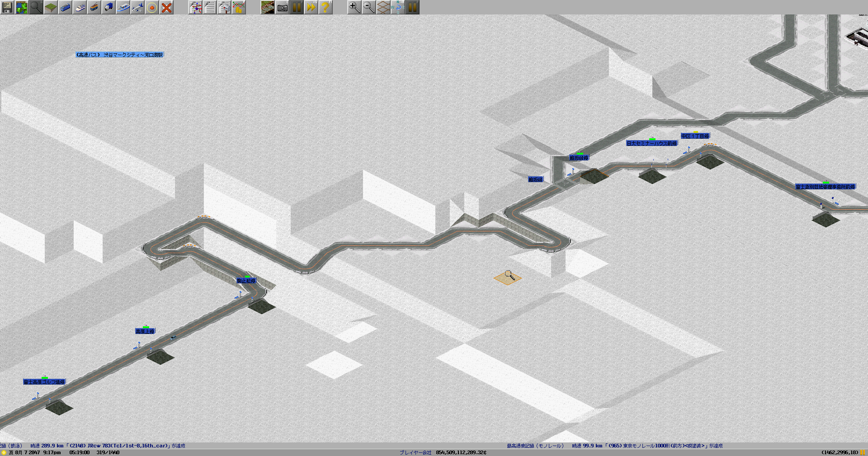868x456 pixels.
Task: Open the railway construction tools menu
Action: click(65, 7)
